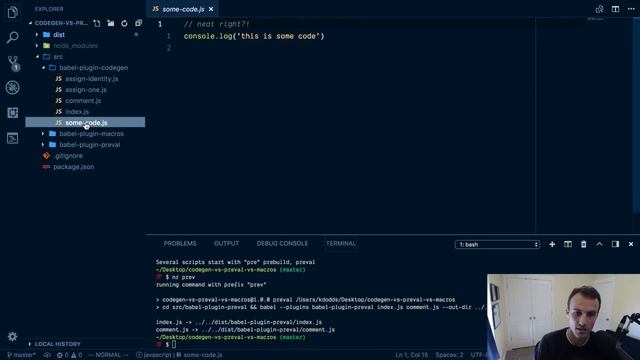This screenshot has height=360, width=640.
Task: Open comment.js in explorer
Action: (x=83, y=101)
